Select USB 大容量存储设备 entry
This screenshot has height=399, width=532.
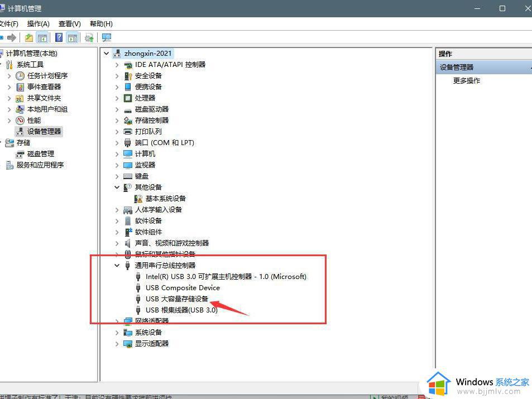[177, 299]
